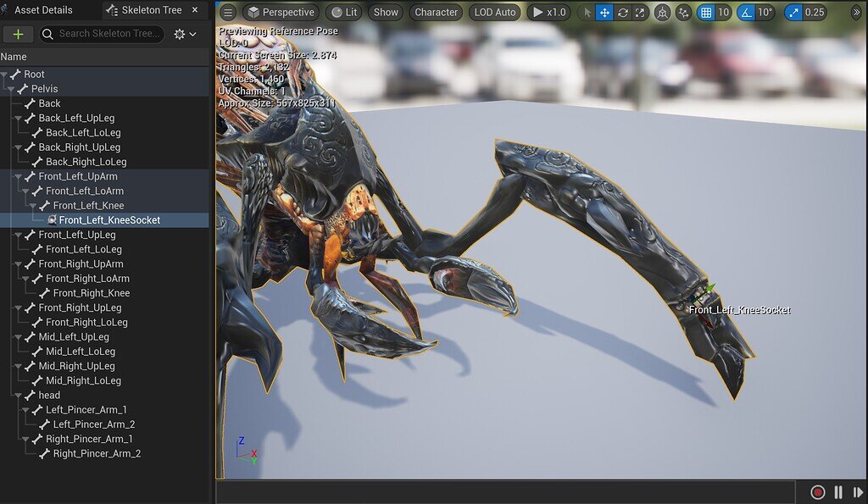Activate the Translate move tool

604,12
